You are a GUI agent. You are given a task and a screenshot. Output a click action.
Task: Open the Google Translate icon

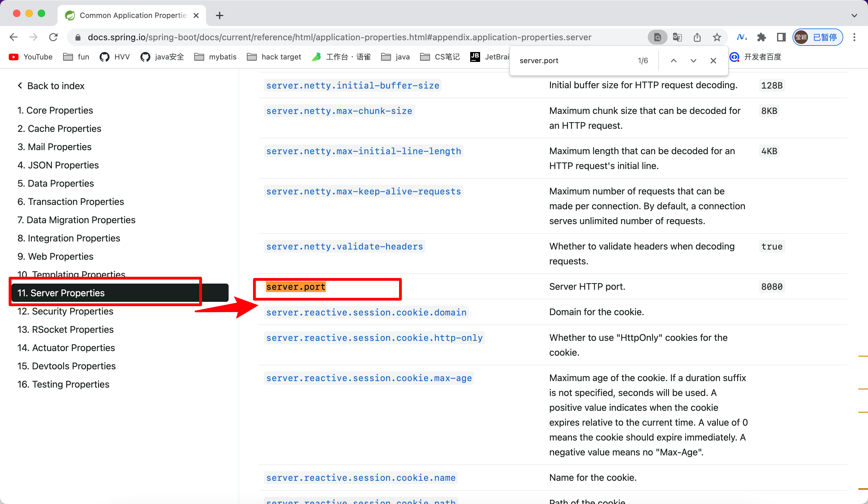click(677, 37)
